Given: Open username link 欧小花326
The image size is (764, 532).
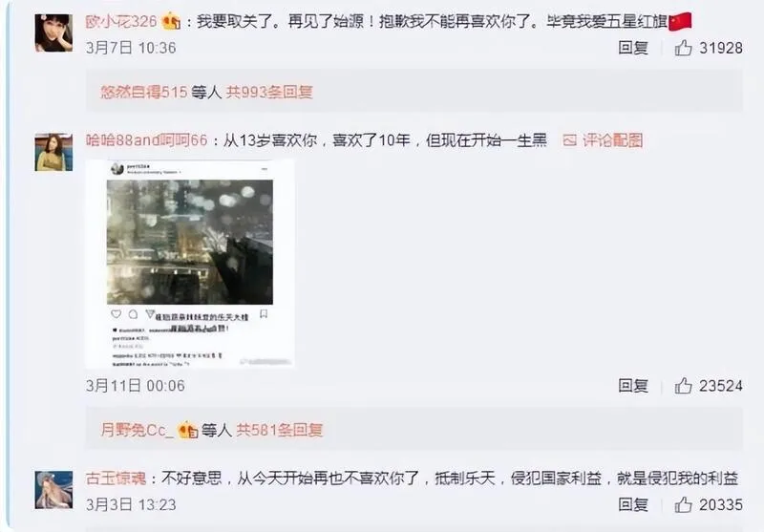Looking at the screenshot, I should point(121,21).
